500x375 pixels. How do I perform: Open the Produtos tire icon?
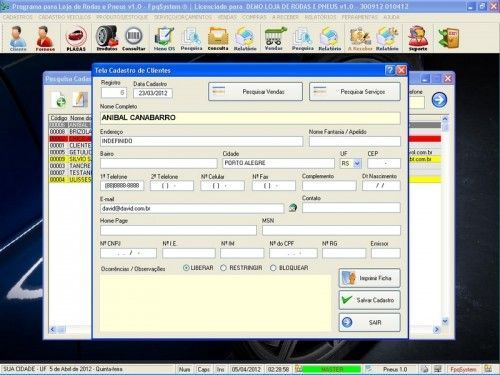[x=107, y=38]
